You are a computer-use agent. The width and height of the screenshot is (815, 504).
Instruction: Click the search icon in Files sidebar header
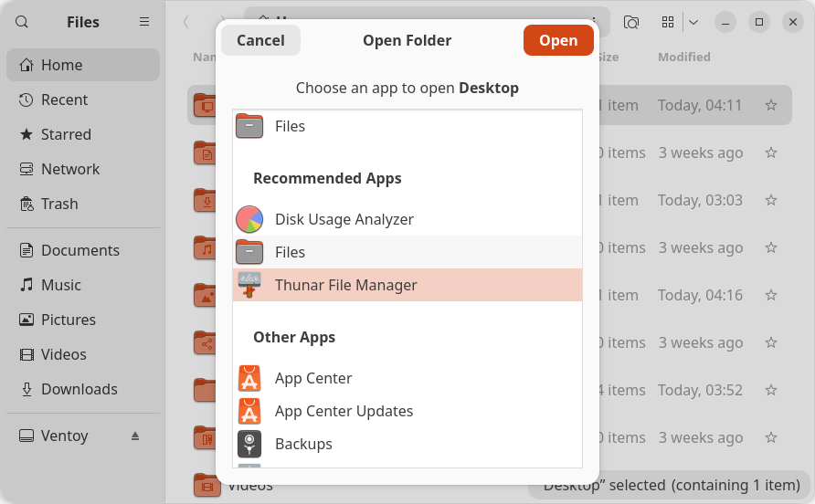click(22, 22)
